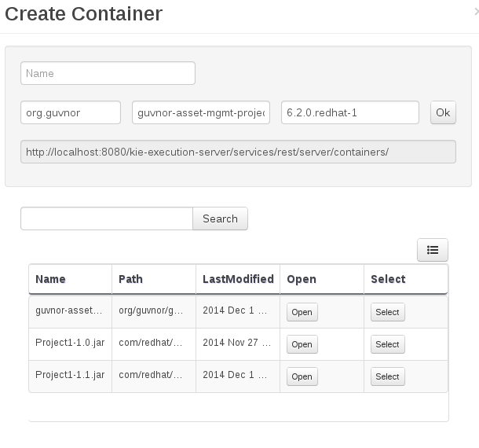Focus the org.guvnor group field

coord(71,112)
